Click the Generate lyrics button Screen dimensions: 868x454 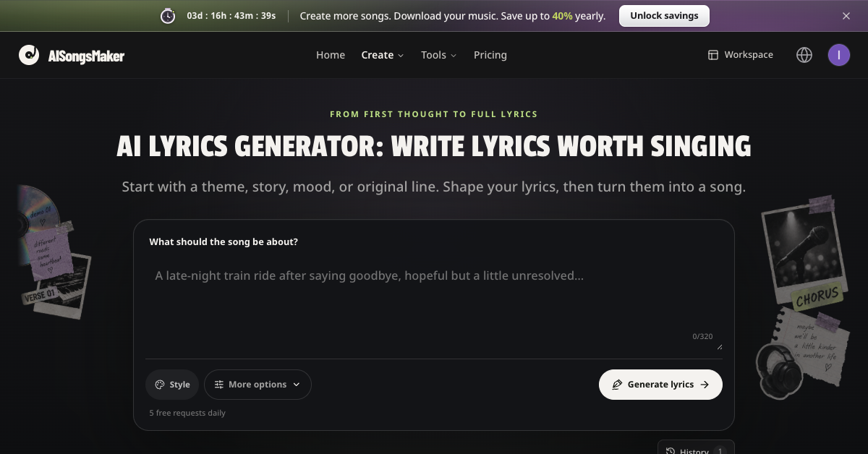point(660,385)
